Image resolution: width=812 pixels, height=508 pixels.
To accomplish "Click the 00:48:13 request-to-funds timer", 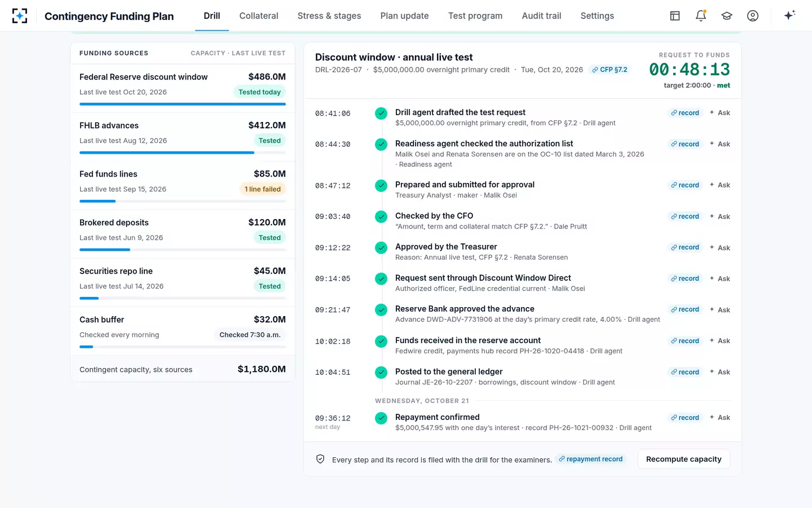I will [689, 69].
